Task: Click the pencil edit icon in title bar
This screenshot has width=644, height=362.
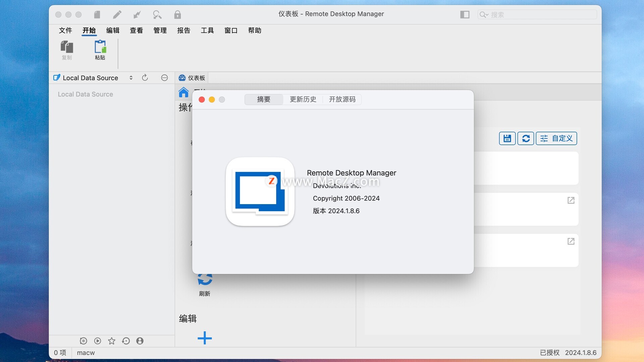Action: tap(117, 14)
